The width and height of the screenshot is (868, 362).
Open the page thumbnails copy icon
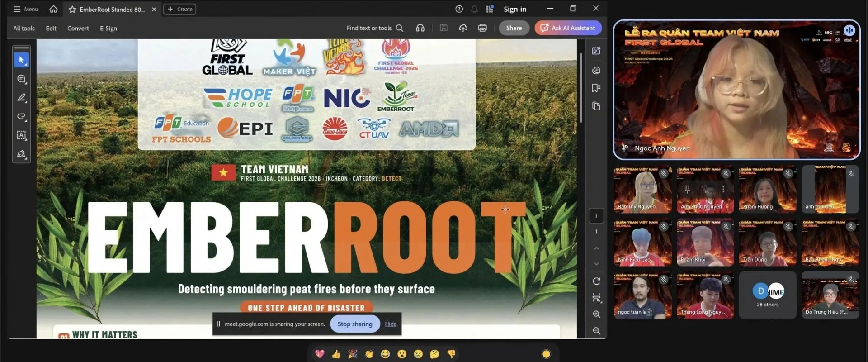click(596, 106)
